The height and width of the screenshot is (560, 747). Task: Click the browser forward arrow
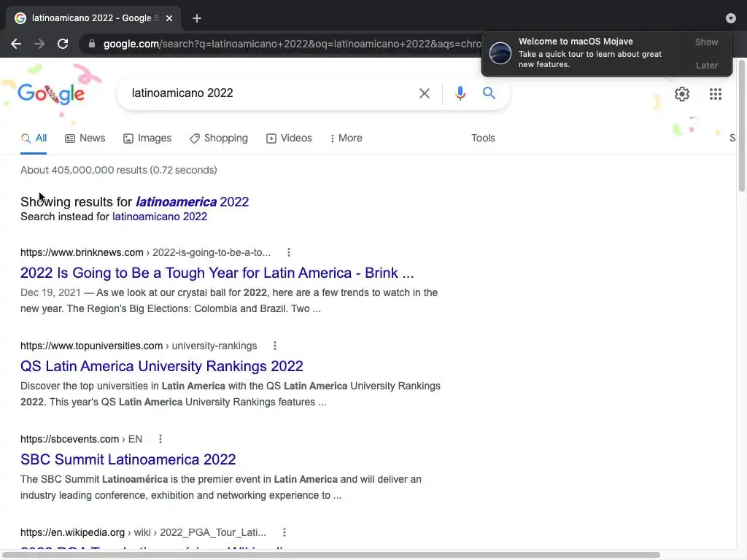pyautogui.click(x=39, y=44)
